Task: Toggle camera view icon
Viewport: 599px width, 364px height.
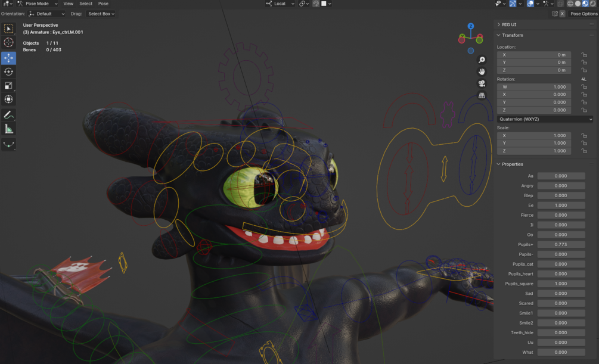Action: (x=482, y=83)
